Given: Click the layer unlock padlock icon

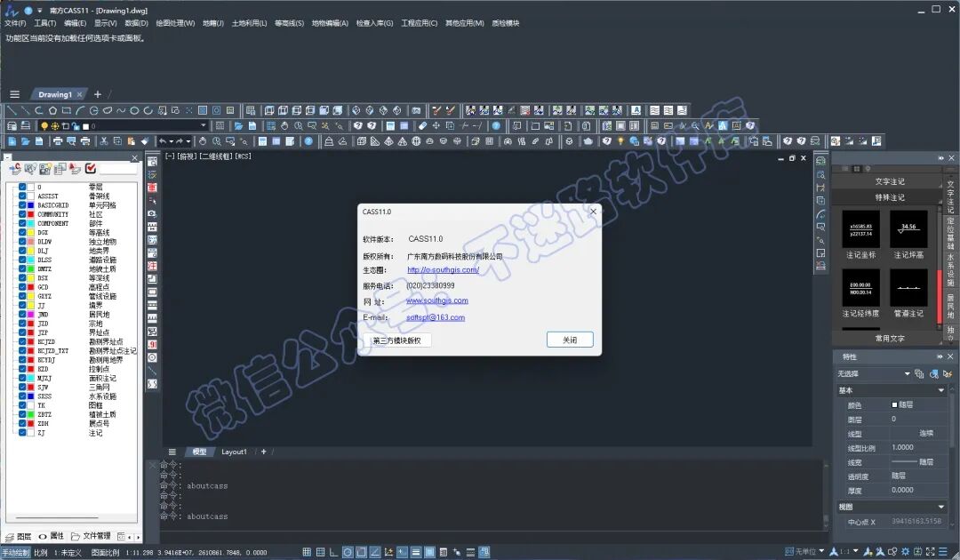Looking at the screenshot, I should [x=76, y=126].
